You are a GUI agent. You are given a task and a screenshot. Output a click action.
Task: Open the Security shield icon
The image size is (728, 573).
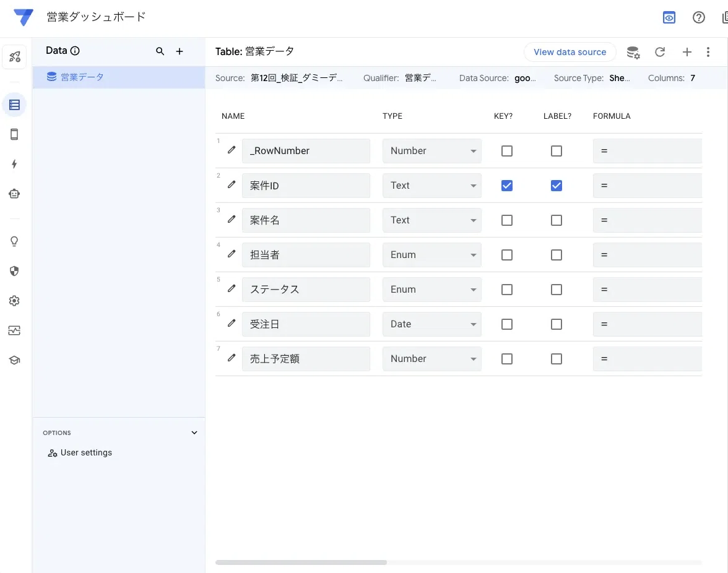(x=14, y=271)
